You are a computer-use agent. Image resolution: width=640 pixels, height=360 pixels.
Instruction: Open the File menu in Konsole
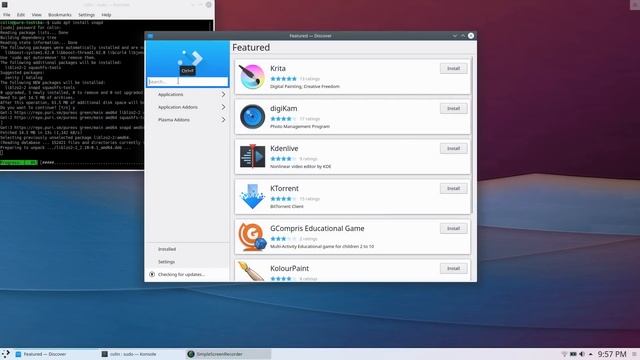click(x=7, y=15)
